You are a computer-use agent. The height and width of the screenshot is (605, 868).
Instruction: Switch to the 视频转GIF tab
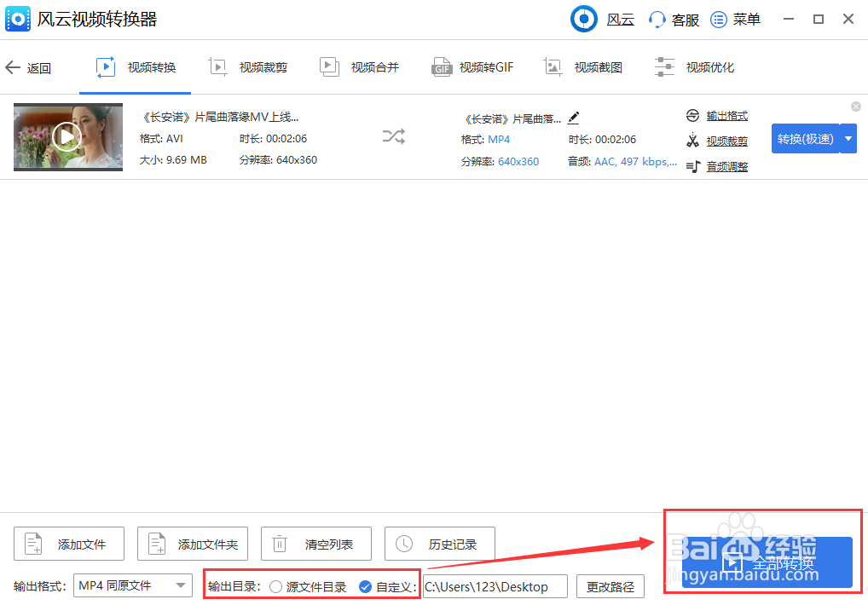click(472, 66)
